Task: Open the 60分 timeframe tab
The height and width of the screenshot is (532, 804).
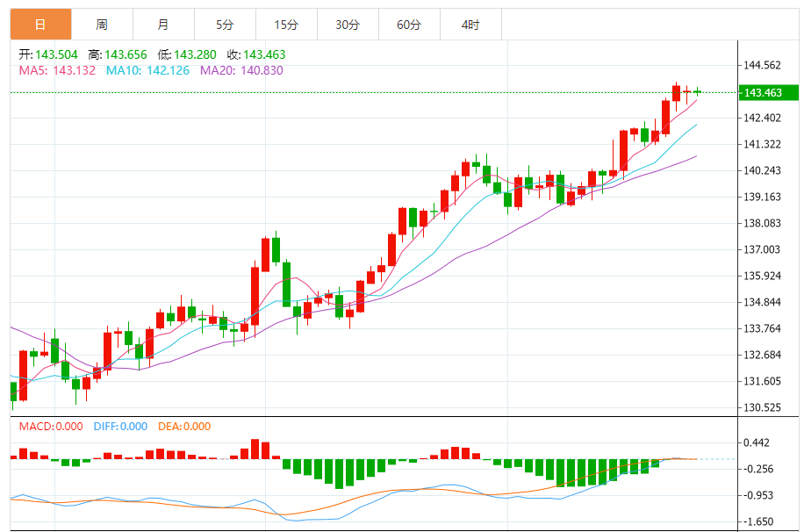Action: tap(409, 25)
